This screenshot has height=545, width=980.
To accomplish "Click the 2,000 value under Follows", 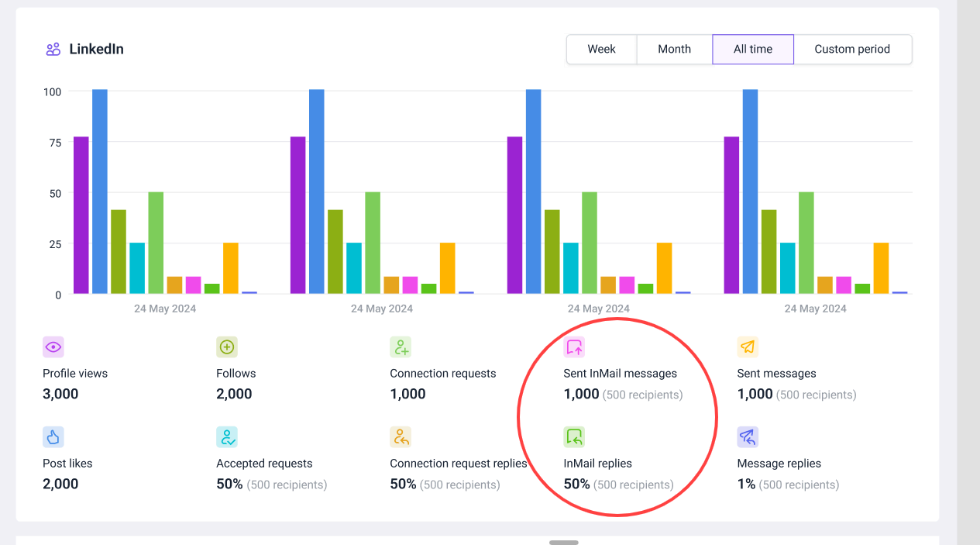I will coord(235,394).
